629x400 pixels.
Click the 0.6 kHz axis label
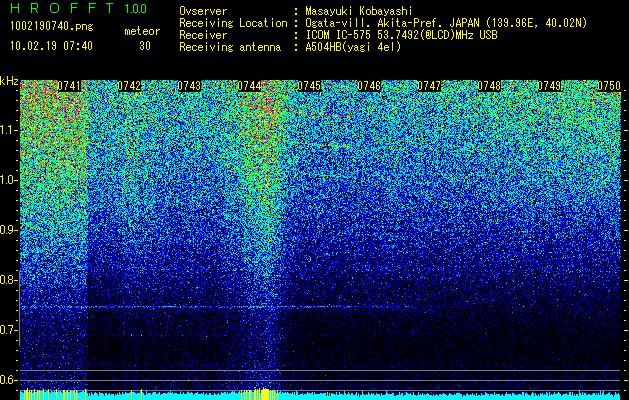[x=9, y=380]
